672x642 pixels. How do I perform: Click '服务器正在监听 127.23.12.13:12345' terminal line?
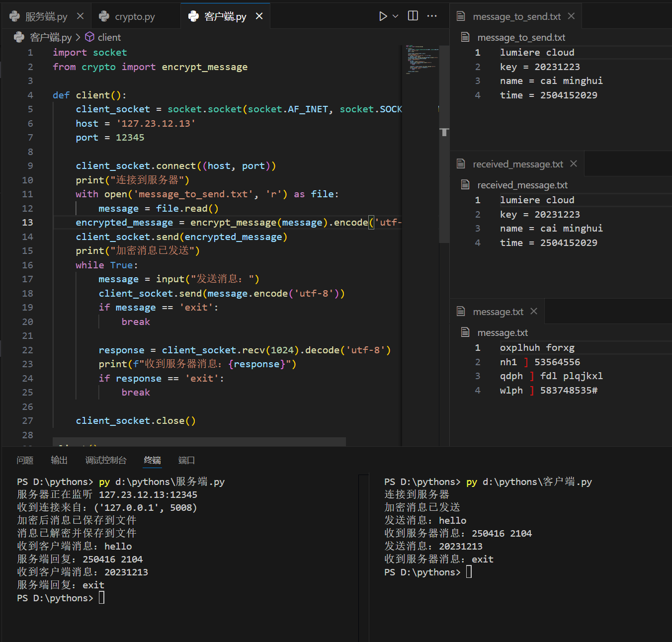(107, 495)
